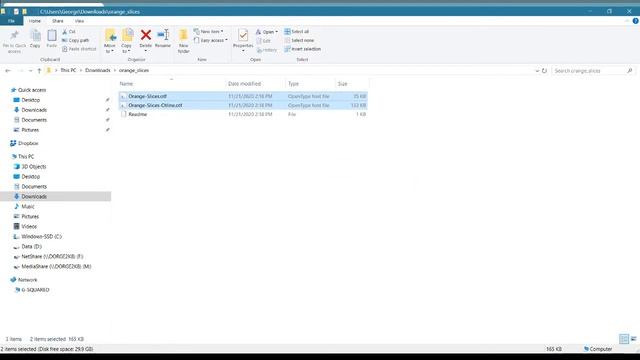This screenshot has height=360, width=640.
Task: Click the ribbon minimize chevron
Action: (627, 21)
